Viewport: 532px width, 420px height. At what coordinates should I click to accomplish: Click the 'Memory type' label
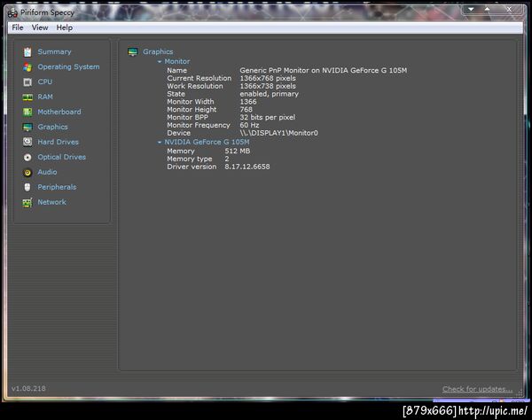(x=190, y=159)
